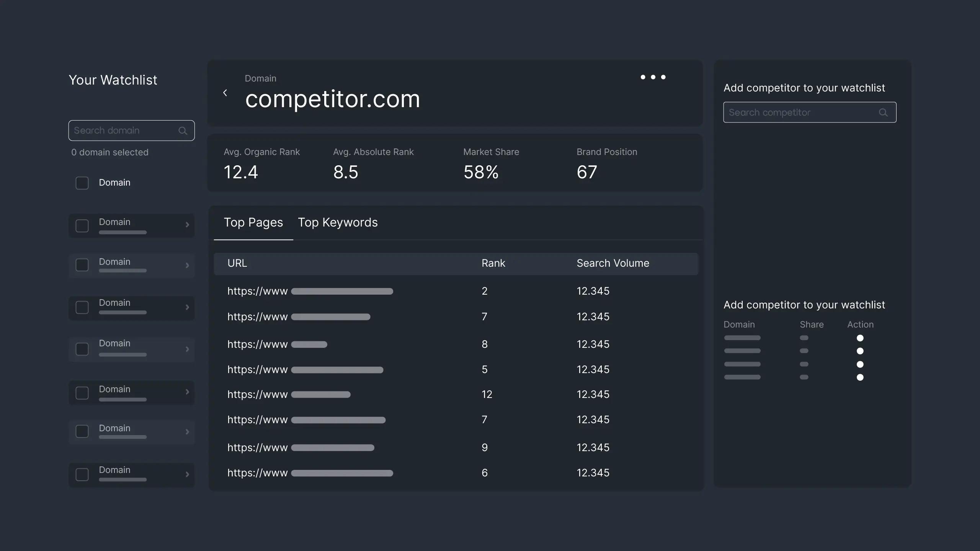The image size is (980, 551).
Task: Click the search domain input field
Action: pos(131,130)
